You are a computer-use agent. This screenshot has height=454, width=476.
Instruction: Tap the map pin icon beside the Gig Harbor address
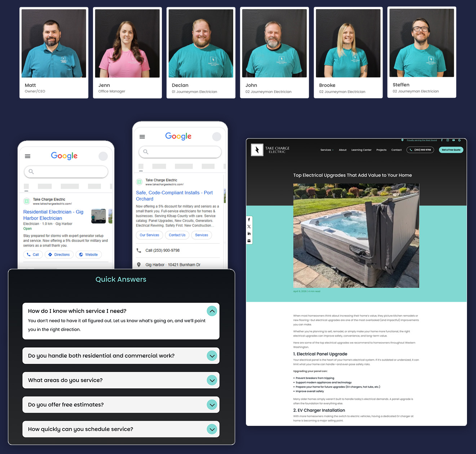(139, 265)
